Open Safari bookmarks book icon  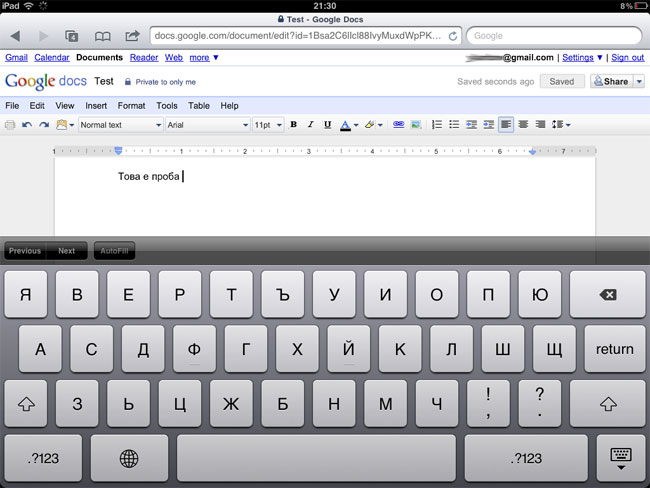click(102, 36)
